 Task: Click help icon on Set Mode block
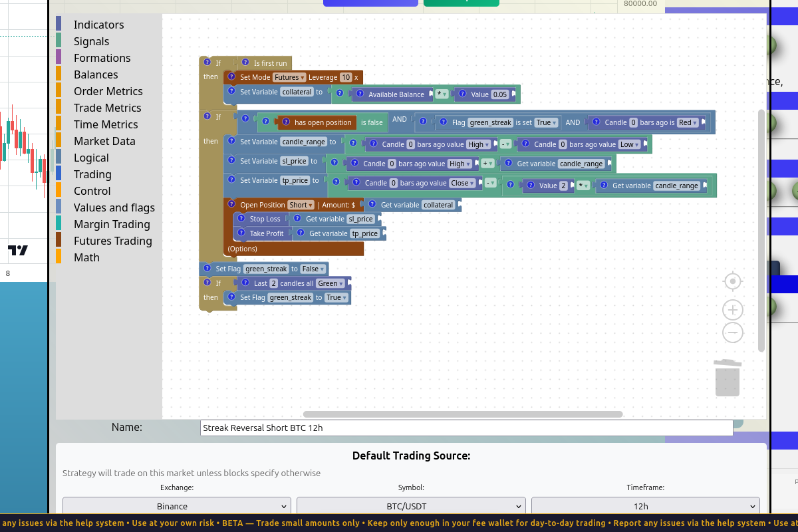[x=231, y=76]
